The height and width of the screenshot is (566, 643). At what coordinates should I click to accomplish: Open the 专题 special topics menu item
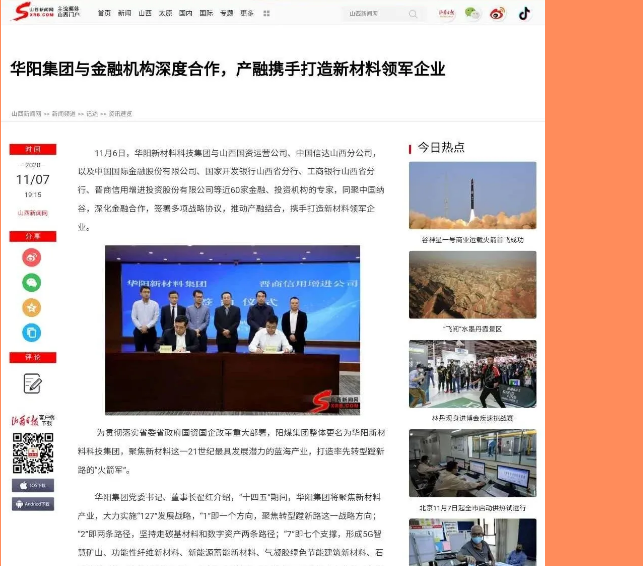pos(227,13)
